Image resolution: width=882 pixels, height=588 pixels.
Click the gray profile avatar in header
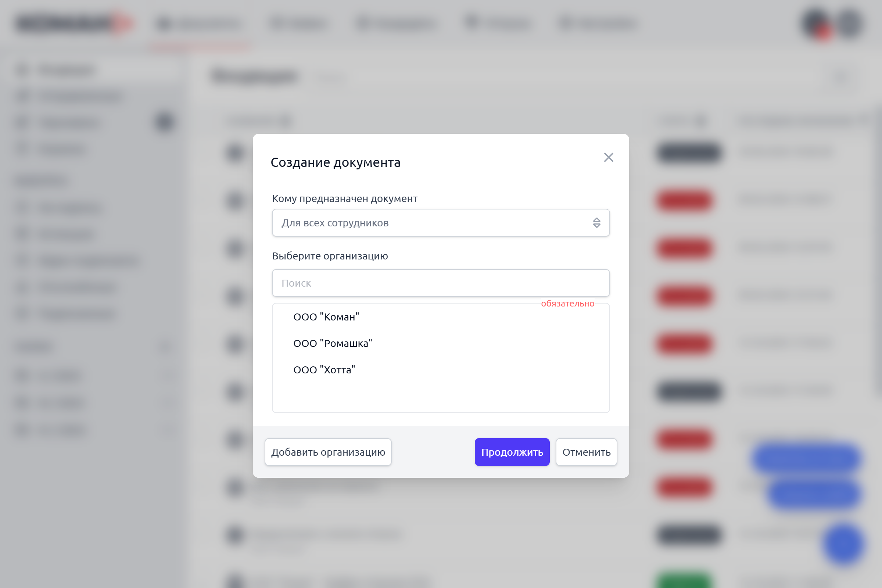tap(849, 23)
